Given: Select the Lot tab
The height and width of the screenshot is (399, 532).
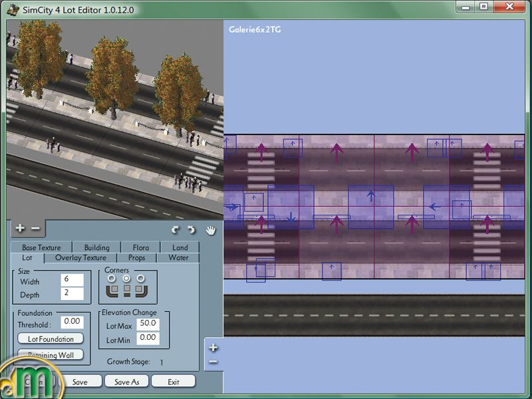Looking at the screenshot, I should [x=27, y=258].
